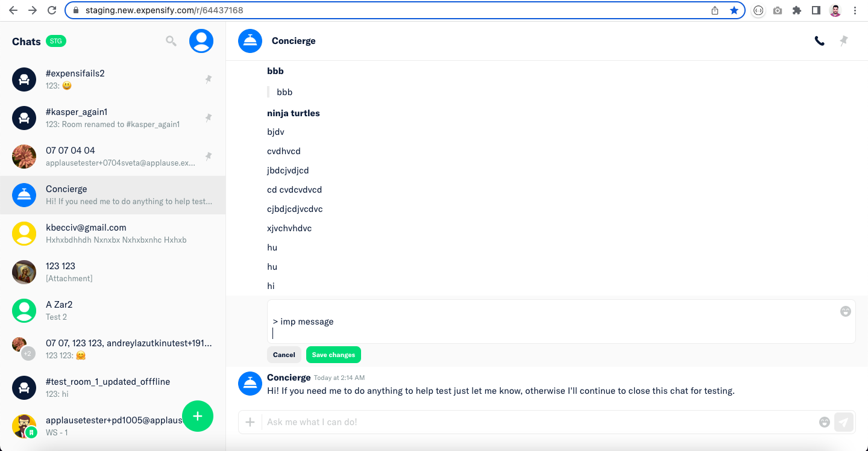Click the pin icon beside #expensifails2
The width and height of the screenshot is (868, 451).
[x=209, y=79]
